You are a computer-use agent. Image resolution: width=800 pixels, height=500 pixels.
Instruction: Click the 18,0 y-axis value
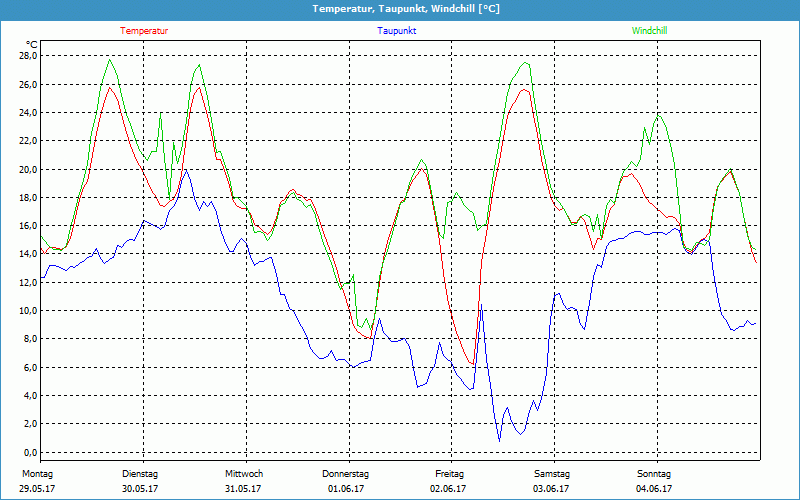[28, 197]
